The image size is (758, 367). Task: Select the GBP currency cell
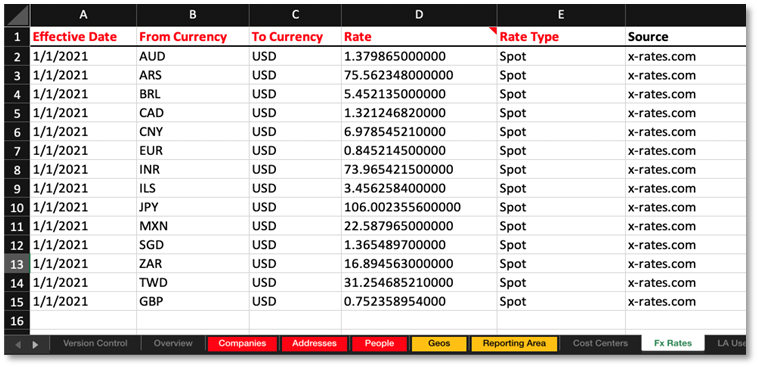(x=193, y=302)
